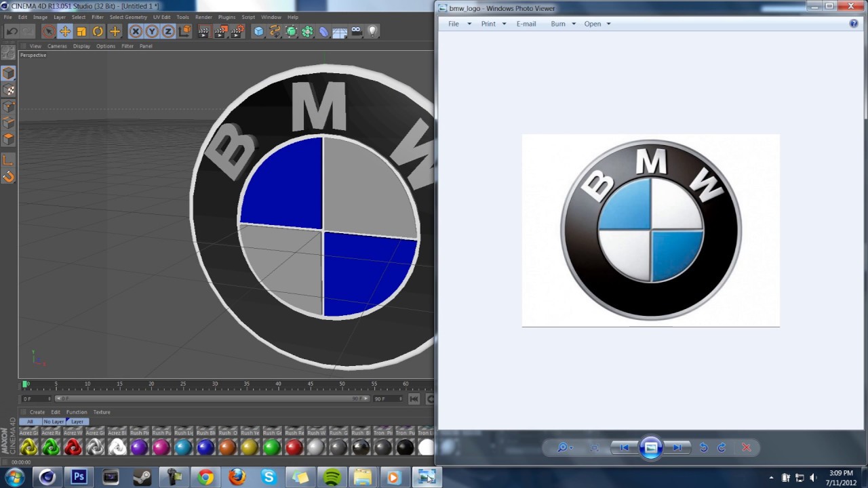
Task: Rotate image clockwise in Photo Viewer
Action: 722,447
